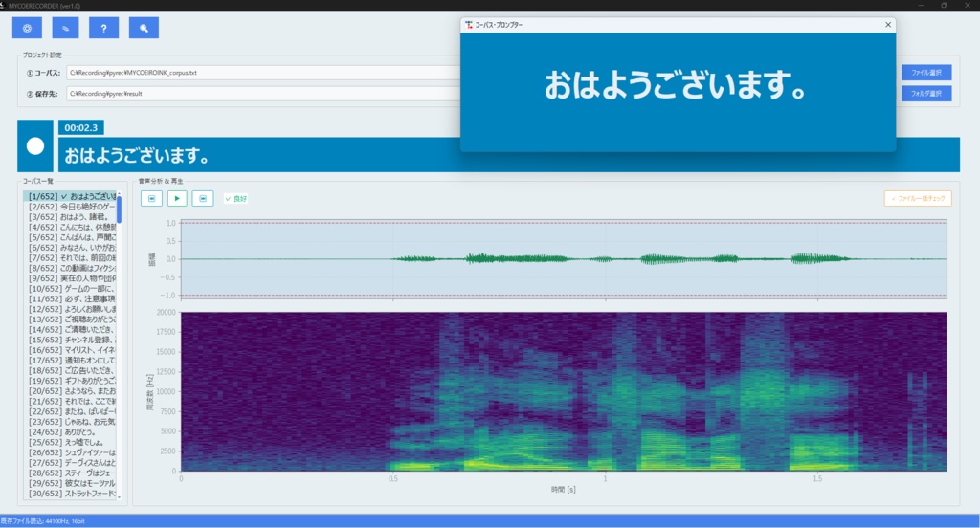Screen dimensions: 980x528
Task: Close the コーパス・プロンプター window
Action: click(888, 24)
